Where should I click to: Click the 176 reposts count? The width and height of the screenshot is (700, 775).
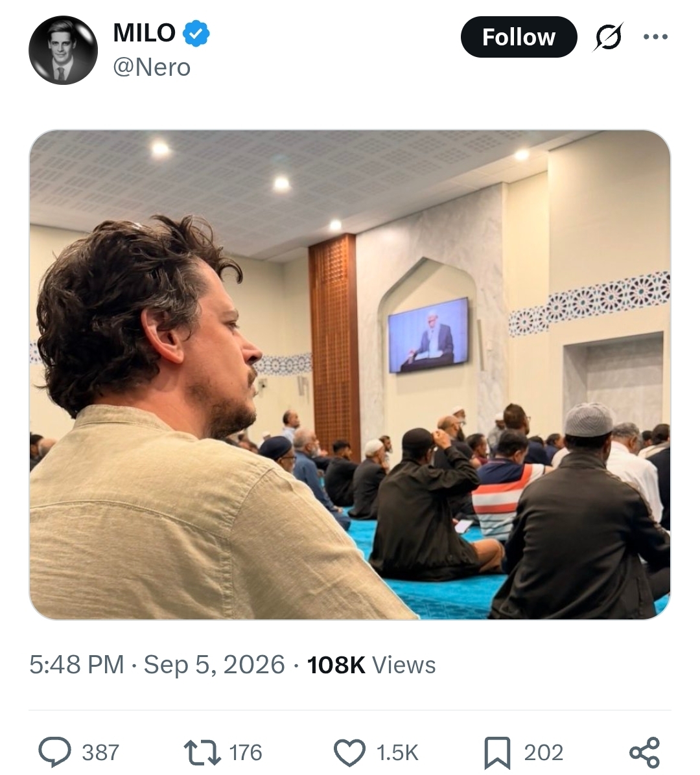pyautogui.click(x=246, y=753)
